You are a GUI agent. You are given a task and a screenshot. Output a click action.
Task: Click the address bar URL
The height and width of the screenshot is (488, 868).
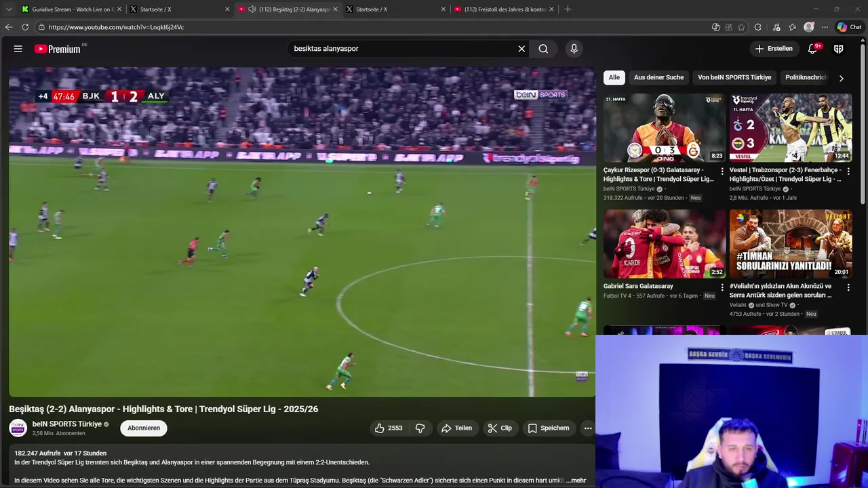[x=116, y=27]
